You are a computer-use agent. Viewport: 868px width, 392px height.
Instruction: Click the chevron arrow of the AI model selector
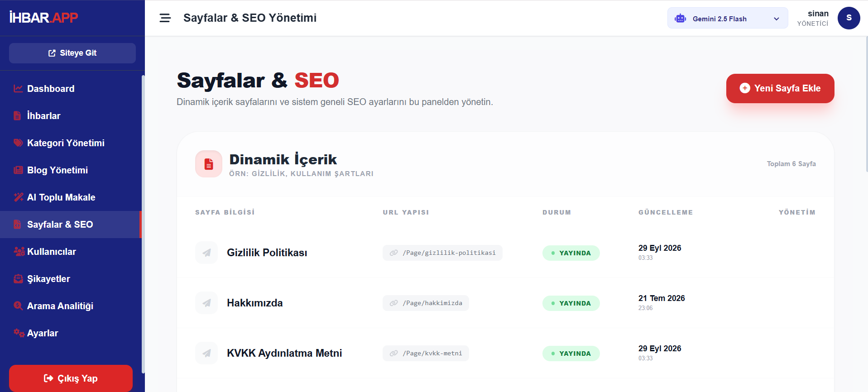[x=776, y=19]
